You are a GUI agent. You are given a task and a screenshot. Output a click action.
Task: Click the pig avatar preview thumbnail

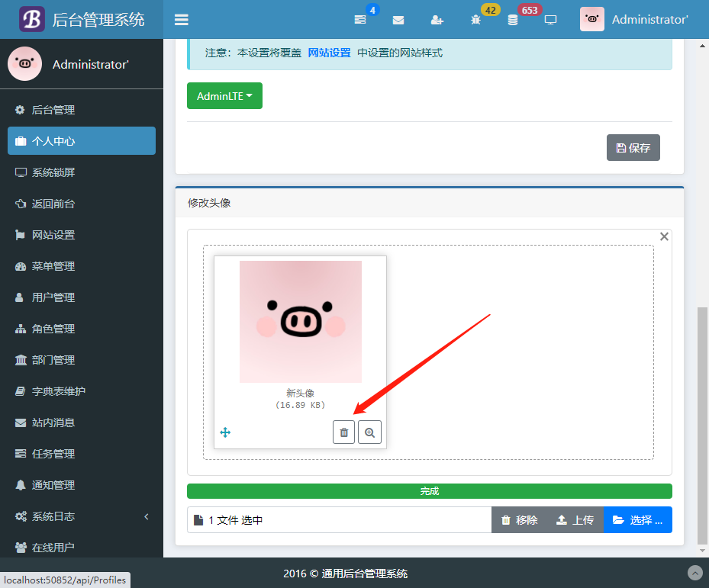click(301, 322)
